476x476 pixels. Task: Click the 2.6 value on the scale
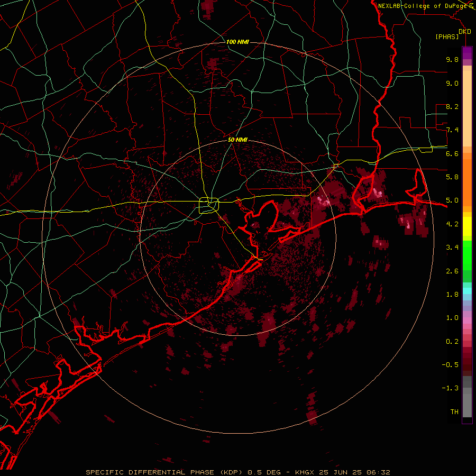click(452, 271)
